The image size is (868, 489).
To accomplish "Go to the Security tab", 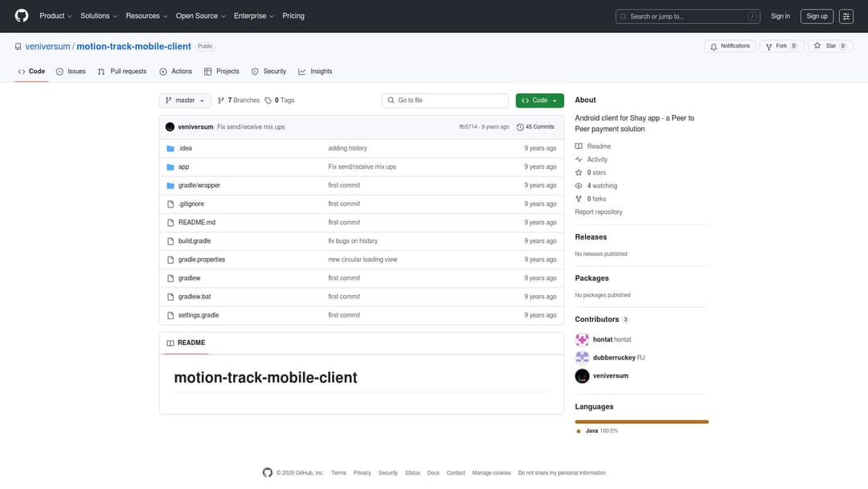I will click(268, 72).
